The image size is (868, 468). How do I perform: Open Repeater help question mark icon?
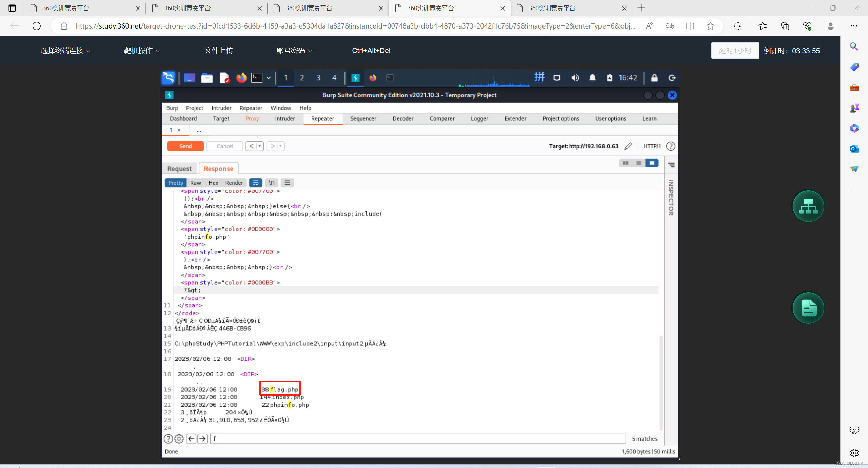point(671,146)
